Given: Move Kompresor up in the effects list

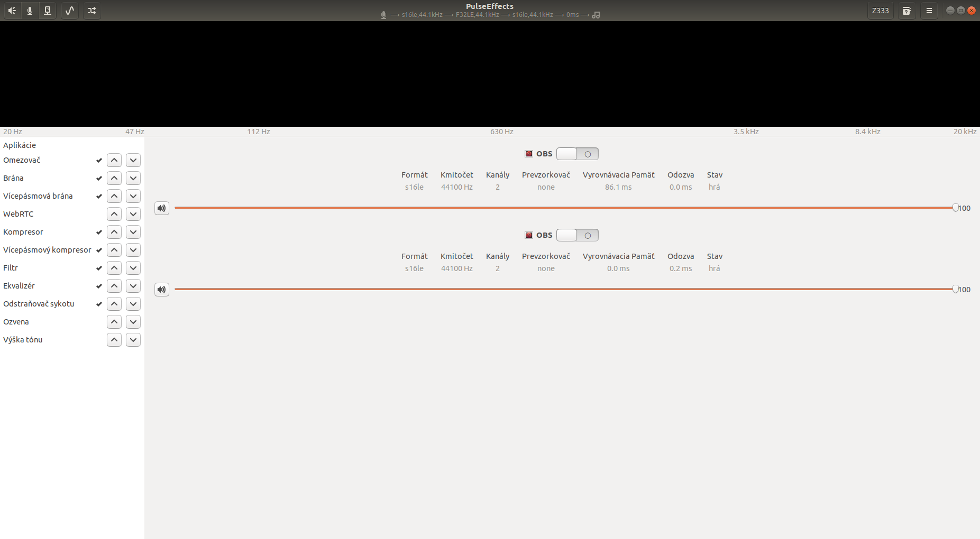Looking at the screenshot, I should coord(114,232).
